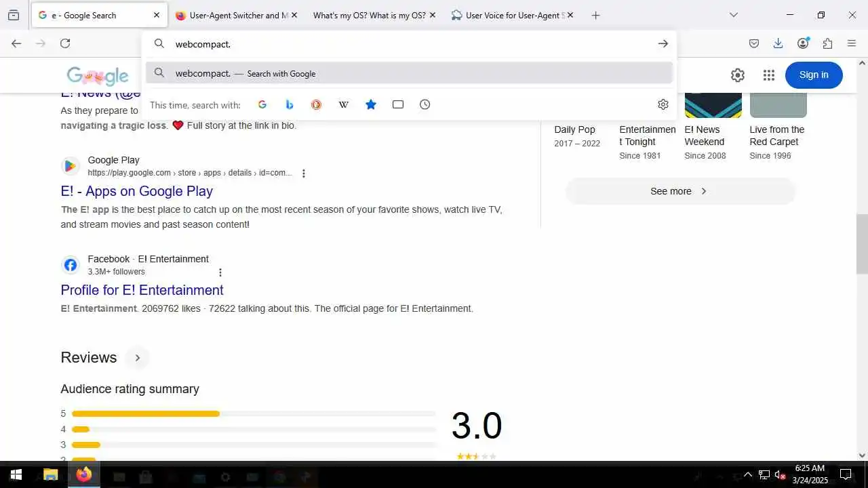Open "E! - Apps on Google Play" result
This screenshot has height=488, width=868.
pos(137,191)
